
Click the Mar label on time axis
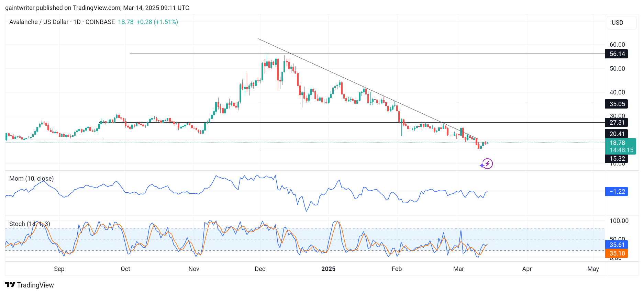[459, 269]
